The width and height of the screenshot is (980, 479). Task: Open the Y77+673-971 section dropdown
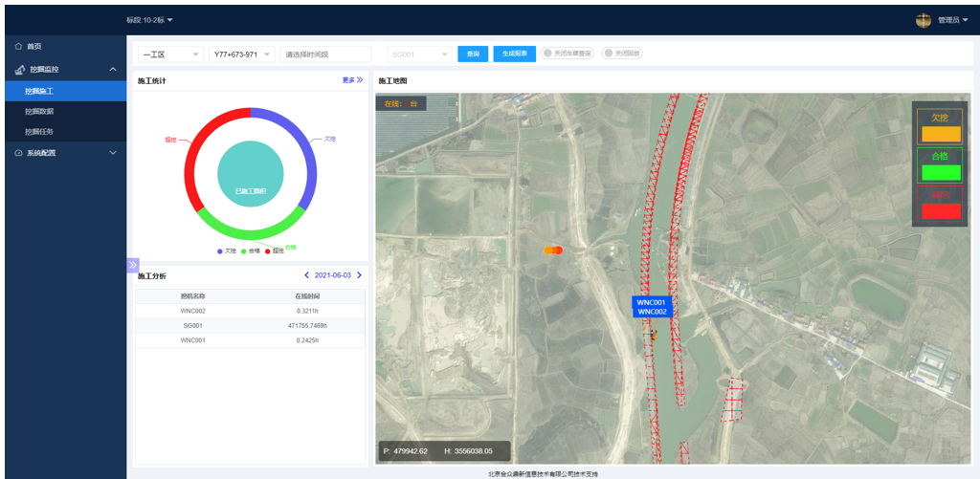pyautogui.click(x=241, y=54)
